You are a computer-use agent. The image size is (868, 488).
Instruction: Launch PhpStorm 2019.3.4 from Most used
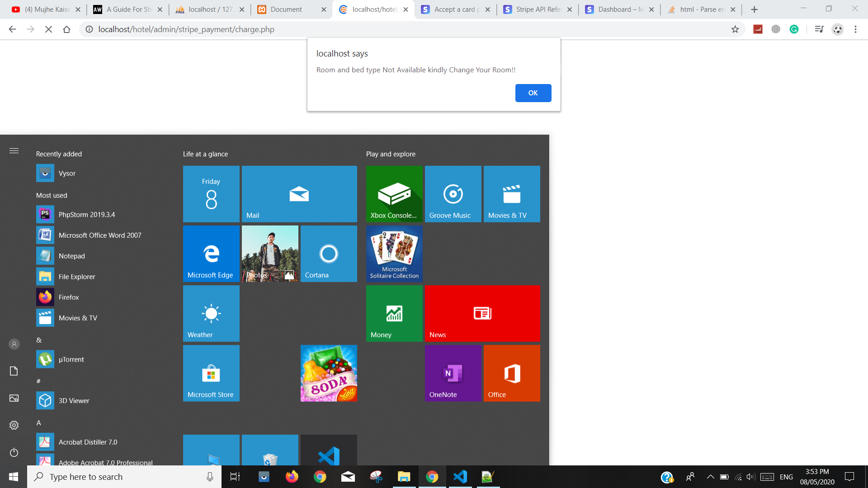coord(87,215)
